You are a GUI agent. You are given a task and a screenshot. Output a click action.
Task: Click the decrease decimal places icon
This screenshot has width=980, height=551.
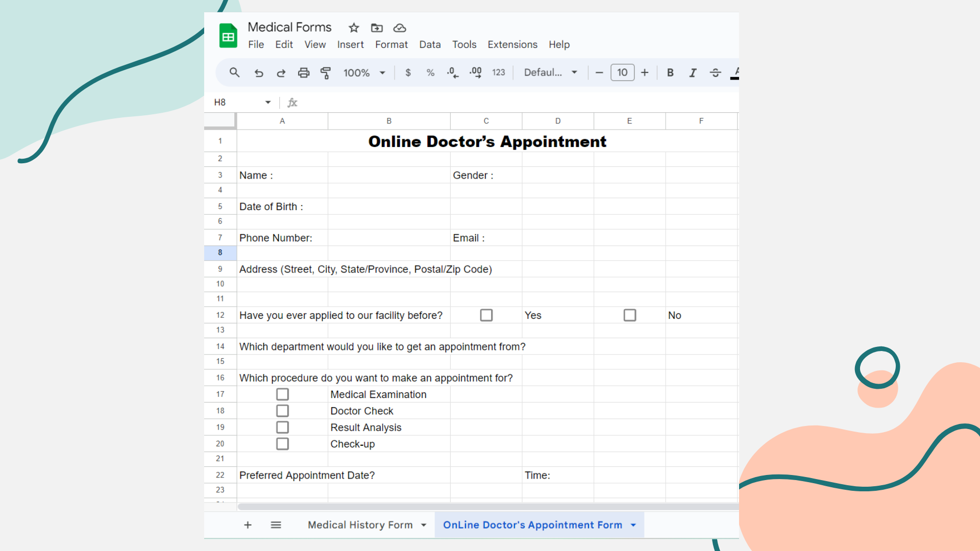tap(452, 73)
